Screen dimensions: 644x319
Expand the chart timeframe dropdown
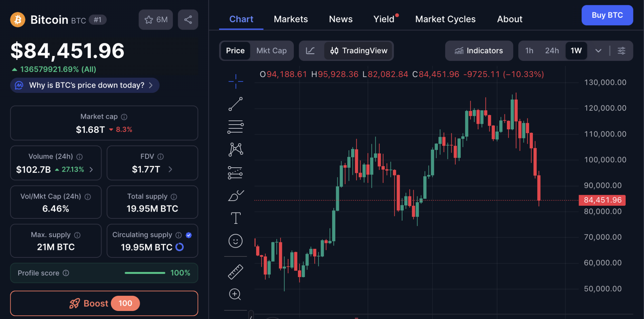598,51
